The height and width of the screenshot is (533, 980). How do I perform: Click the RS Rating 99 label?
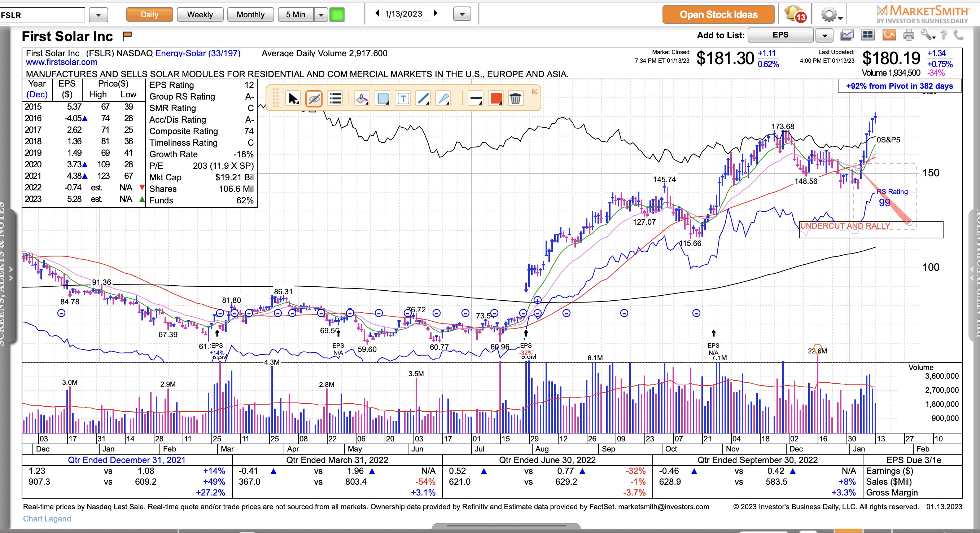[x=893, y=197]
